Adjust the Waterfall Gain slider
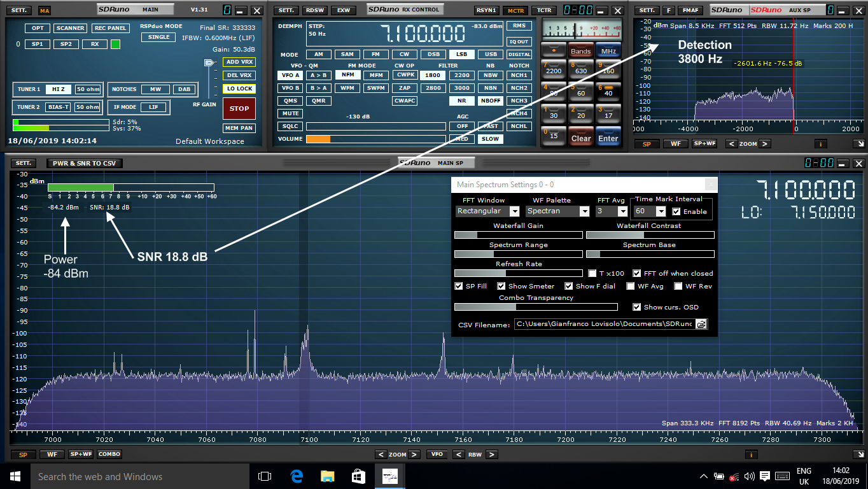 pyautogui.click(x=519, y=235)
